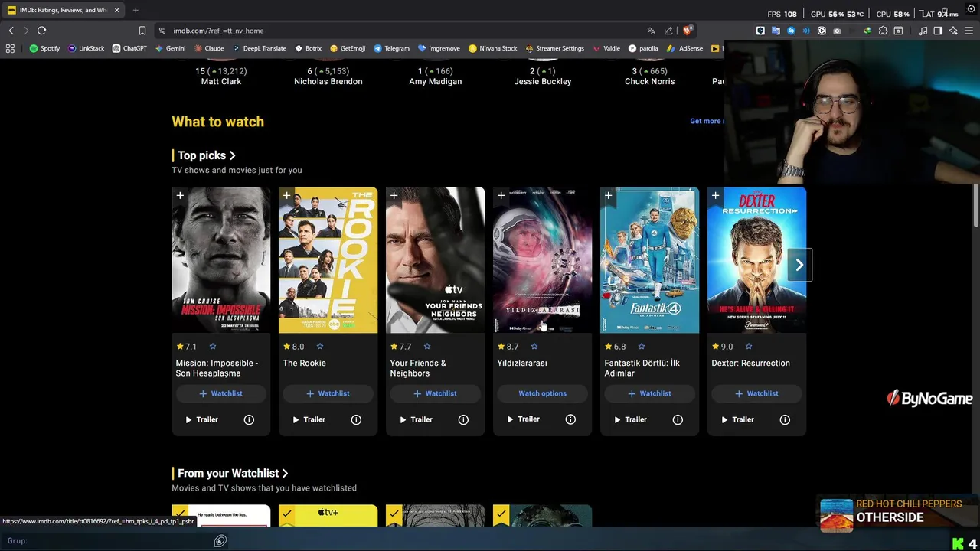Open the Brave Shields lion icon

[x=688, y=31]
